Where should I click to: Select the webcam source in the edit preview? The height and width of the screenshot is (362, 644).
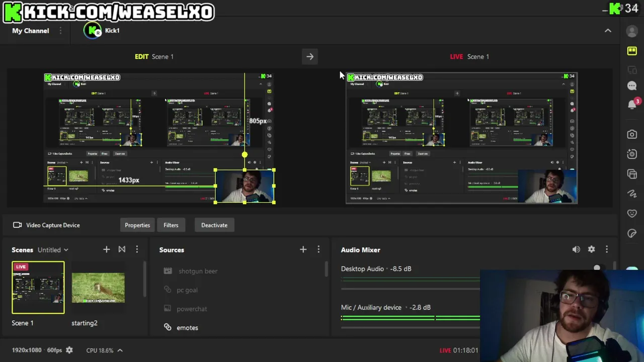pos(245,187)
